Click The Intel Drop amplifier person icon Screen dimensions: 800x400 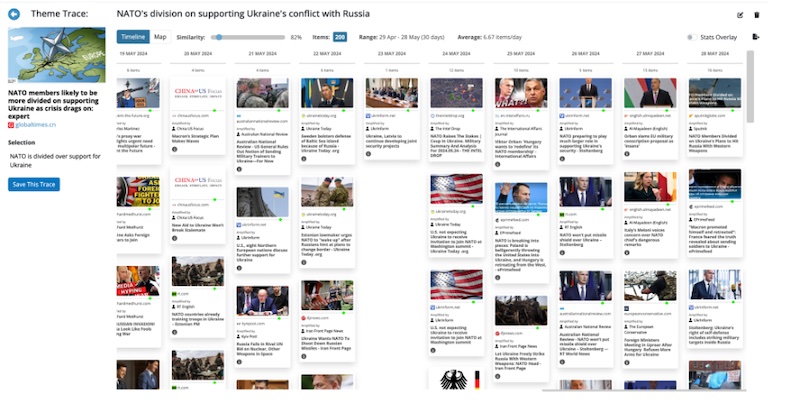(x=433, y=129)
